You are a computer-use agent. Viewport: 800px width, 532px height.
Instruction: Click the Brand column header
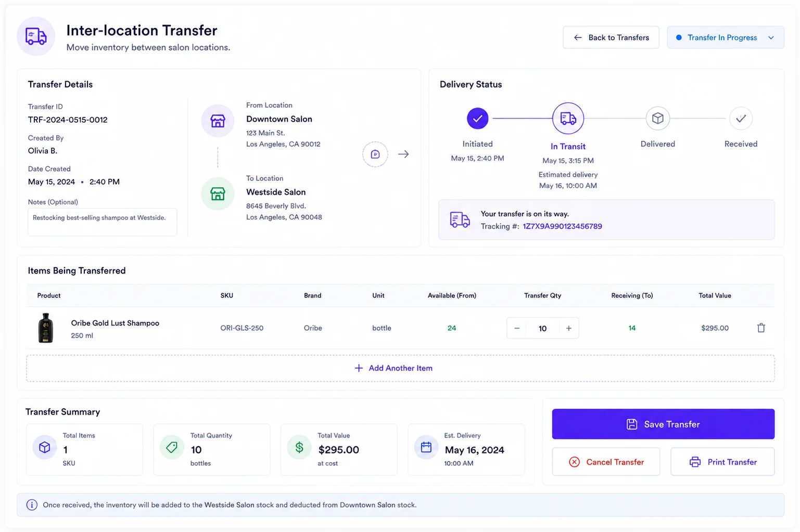(312, 295)
